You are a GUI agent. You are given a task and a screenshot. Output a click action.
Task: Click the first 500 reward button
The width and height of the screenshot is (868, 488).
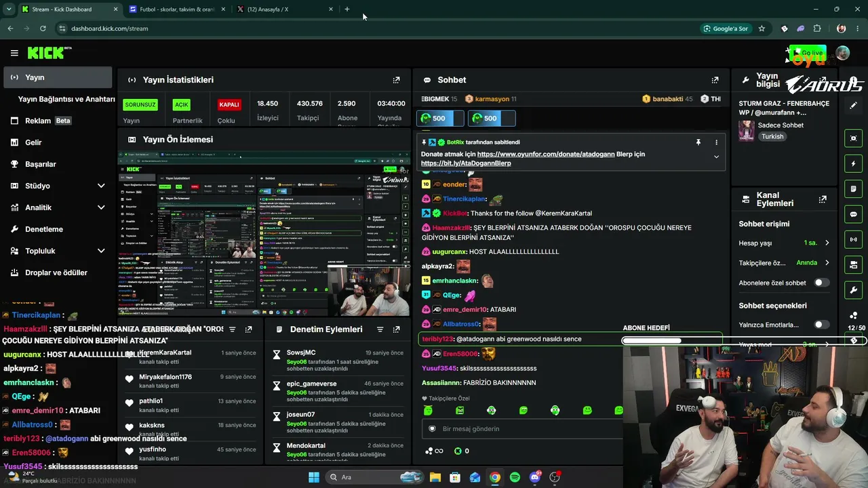click(x=440, y=119)
